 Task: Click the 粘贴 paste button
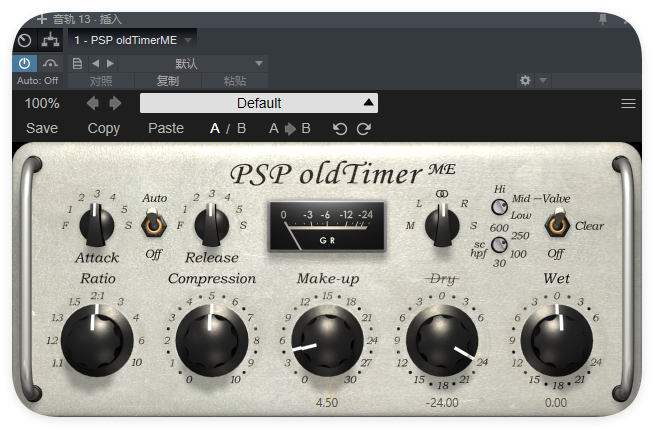[234, 81]
